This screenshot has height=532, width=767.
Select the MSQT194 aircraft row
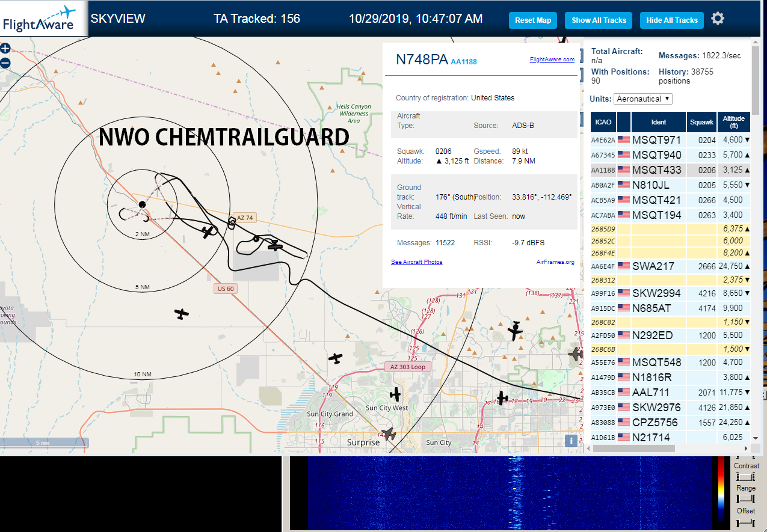click(x=671, y=215)
